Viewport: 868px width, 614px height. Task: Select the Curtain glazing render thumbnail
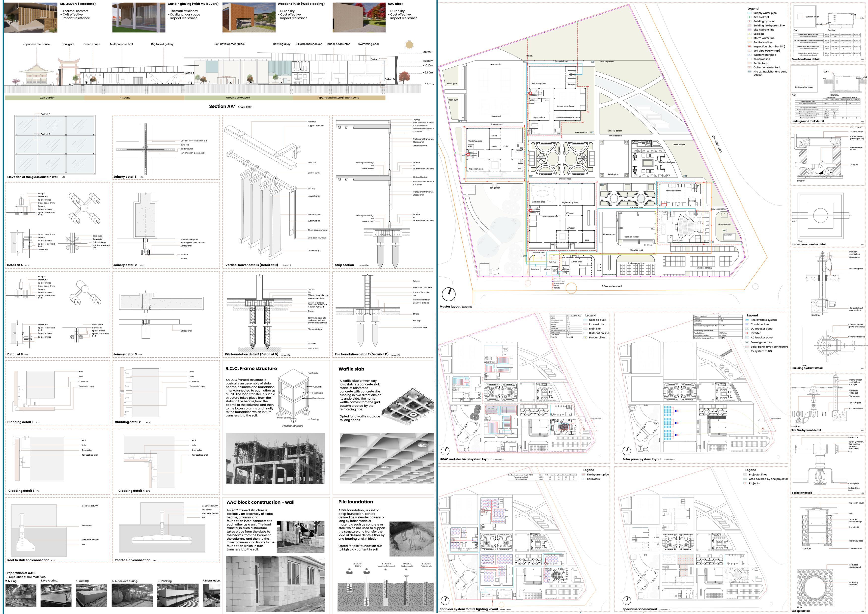point(139,17)
